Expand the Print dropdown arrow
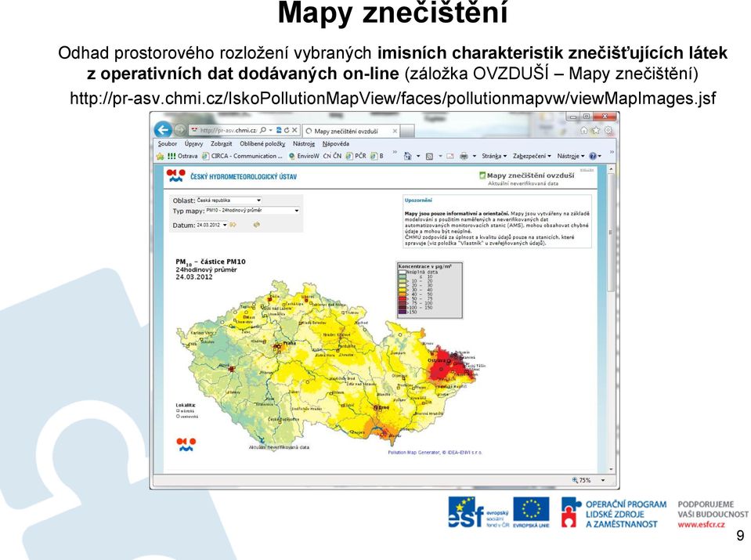Image resolution: width=751 pixels, height=560 pixels. 474,156
